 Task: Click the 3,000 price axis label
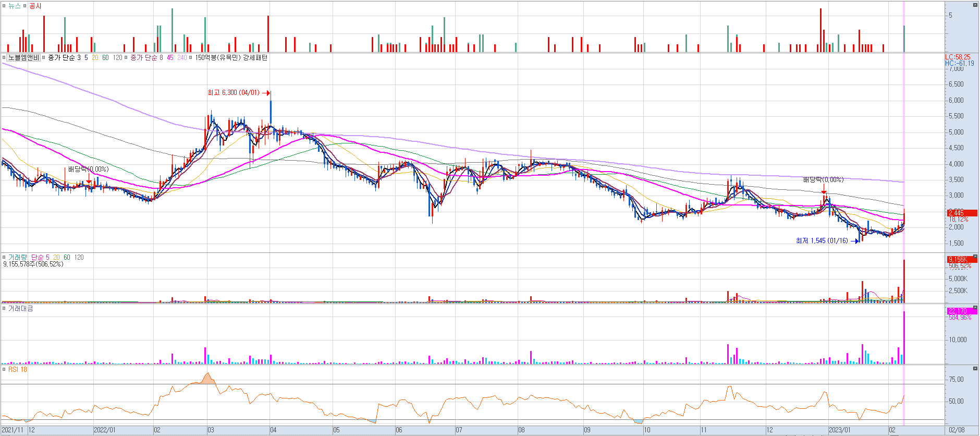[956, 196]
